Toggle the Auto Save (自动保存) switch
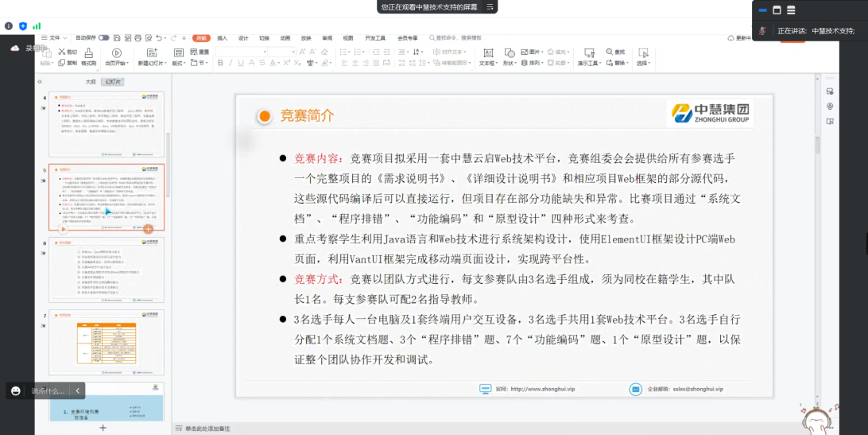Image resolution: width=868 pixels, height=435 pixels. coord(103,37)
